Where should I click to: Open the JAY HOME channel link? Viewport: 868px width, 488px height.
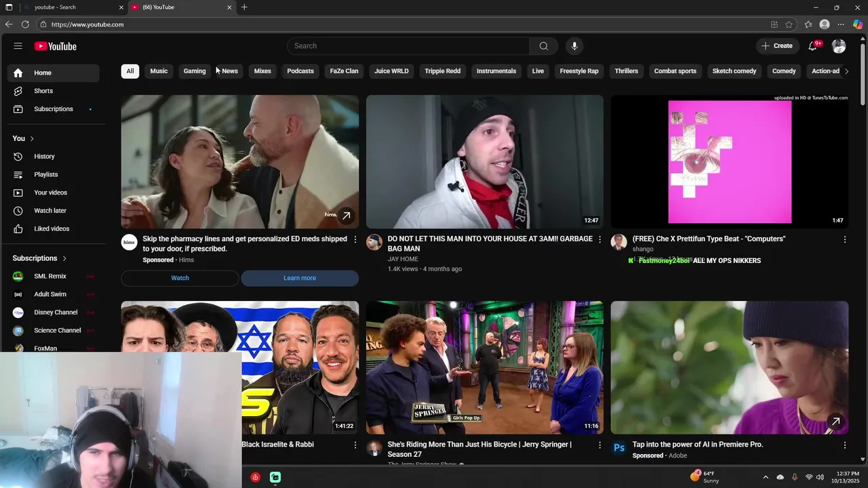tap(403, 260)
